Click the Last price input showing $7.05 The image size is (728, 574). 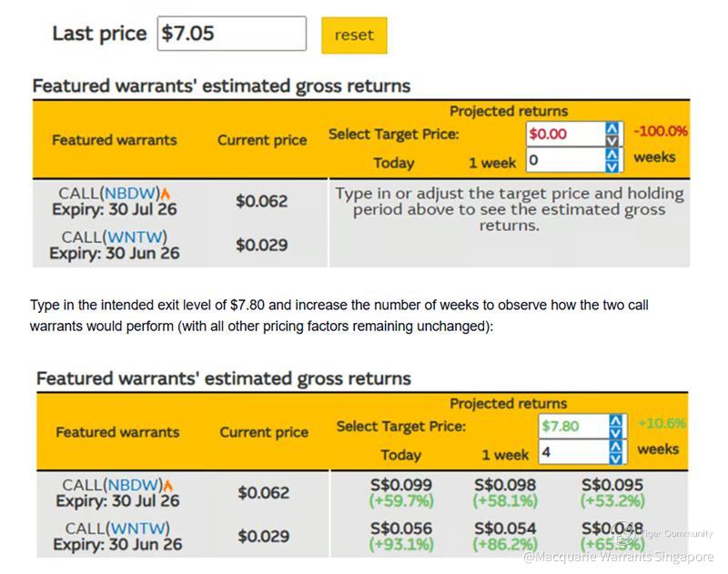point(232,34)
